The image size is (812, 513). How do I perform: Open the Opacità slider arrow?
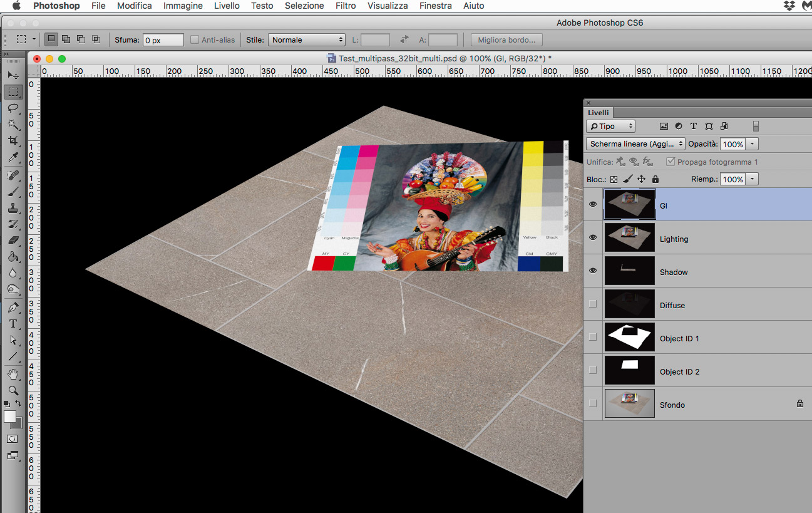[753, 144]
